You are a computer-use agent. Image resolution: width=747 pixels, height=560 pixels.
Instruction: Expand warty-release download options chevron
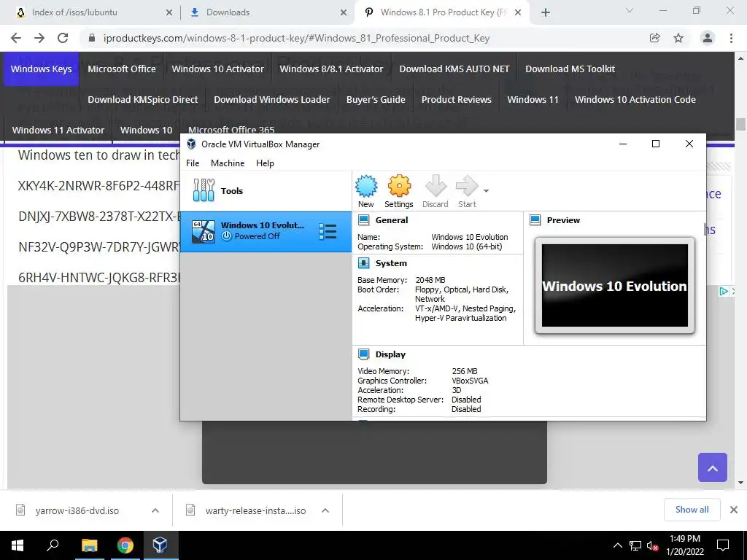point(325,510)
